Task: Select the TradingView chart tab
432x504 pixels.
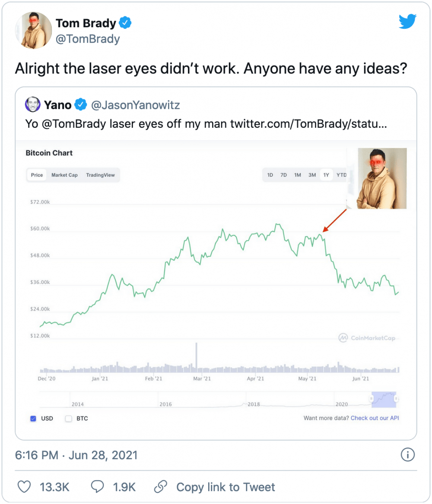Action: click(100, 175)
